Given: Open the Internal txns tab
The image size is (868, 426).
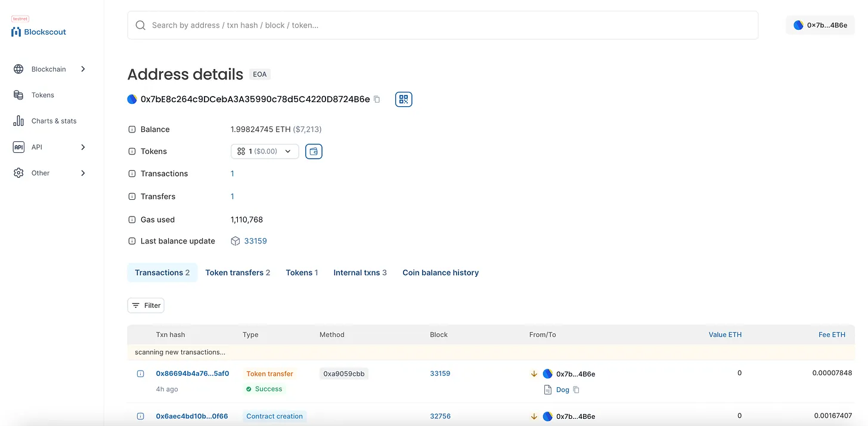Looking at the screenshot, I should [360, 273].
